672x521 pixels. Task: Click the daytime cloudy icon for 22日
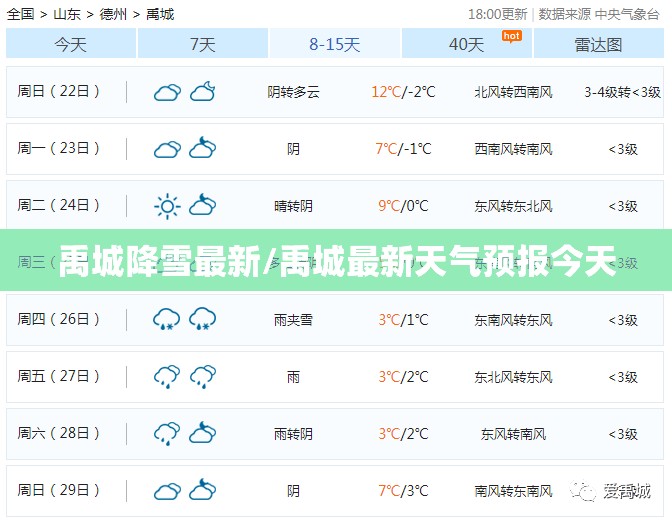167,92
